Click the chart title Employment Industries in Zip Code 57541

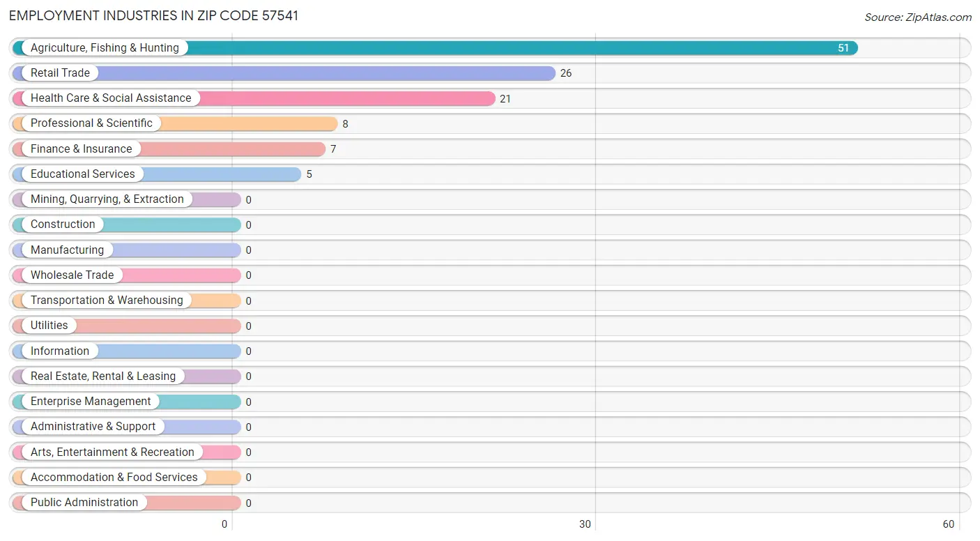(153, 15)
